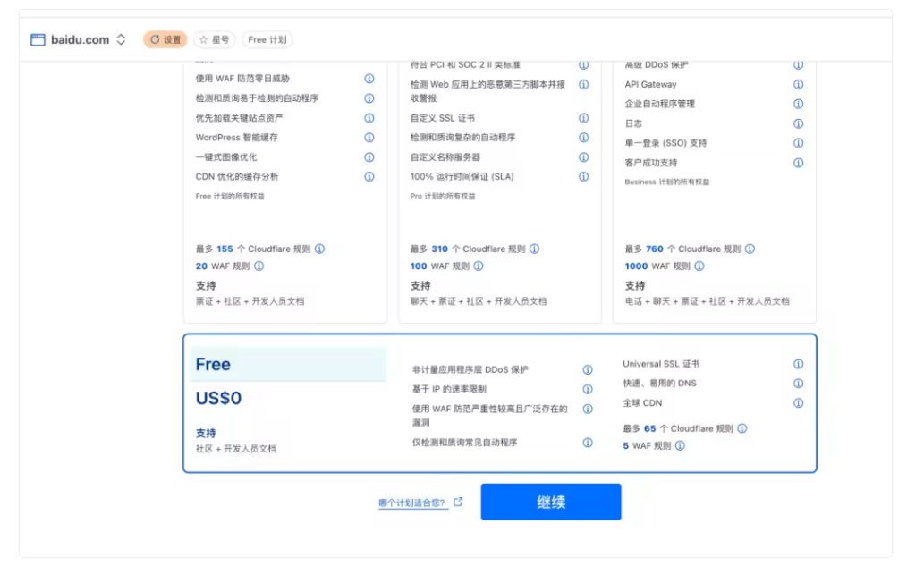Image resolution: width=924 pixels, height=583 pixels.
Task: Expand the baidu.com domain selector
Action: click(121, 39)
